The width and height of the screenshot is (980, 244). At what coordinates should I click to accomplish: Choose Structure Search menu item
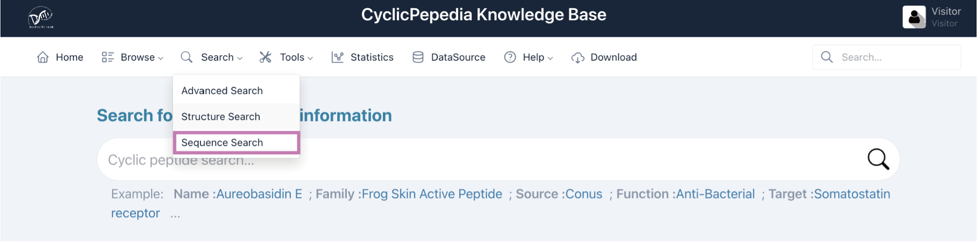click(x=221, y=117)
